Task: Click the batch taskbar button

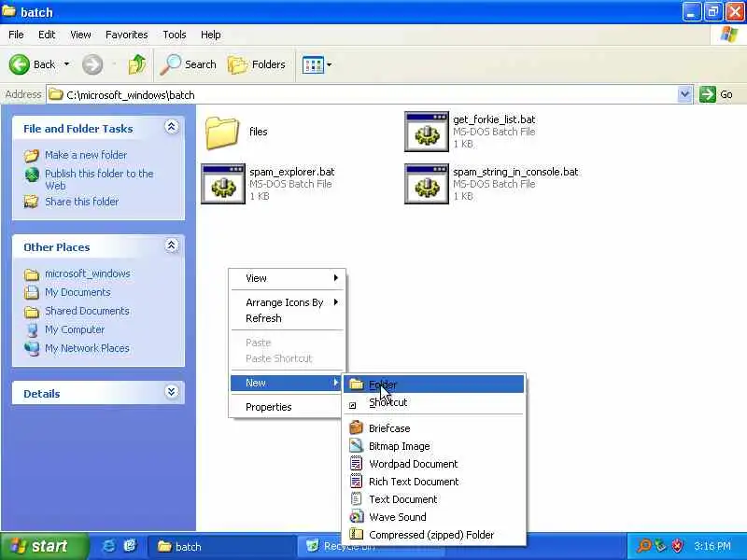Action: point(221,547)
